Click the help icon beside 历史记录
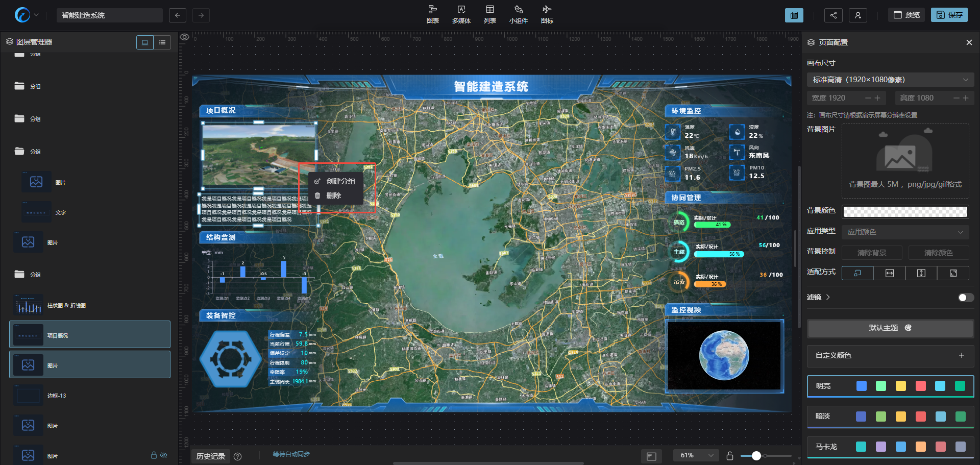 [237, 456]
